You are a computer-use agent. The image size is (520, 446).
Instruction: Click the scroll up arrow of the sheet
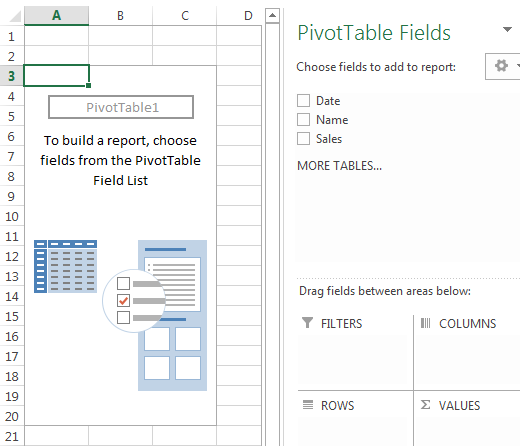[x=272, y=15]
